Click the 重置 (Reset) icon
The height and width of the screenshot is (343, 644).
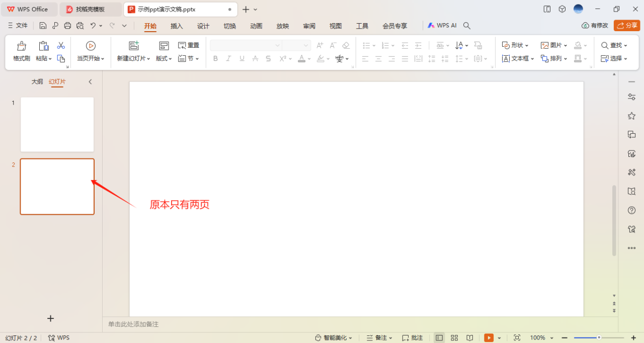(188, 45)
